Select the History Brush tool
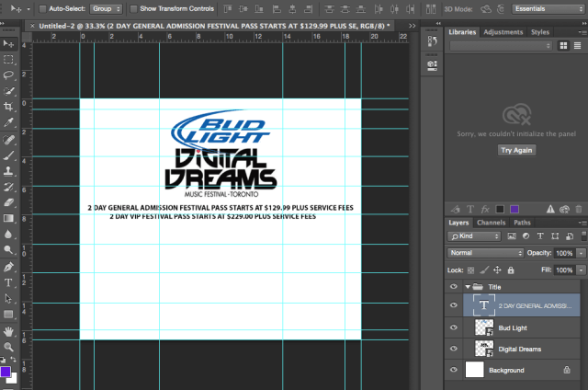Viewport: 588px width, 390px height. 8,187
